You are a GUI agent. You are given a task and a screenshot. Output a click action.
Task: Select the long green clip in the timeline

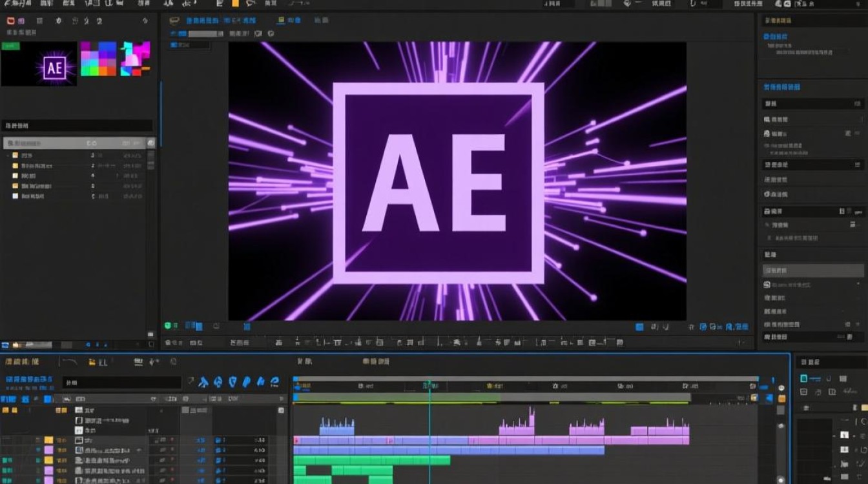tap(372, 461)
